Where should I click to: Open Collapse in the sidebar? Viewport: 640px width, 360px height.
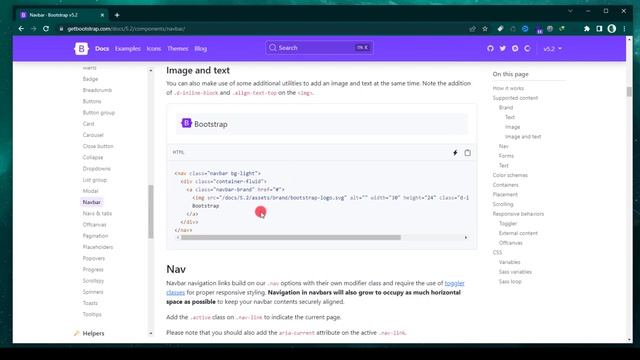coord(93,157)
